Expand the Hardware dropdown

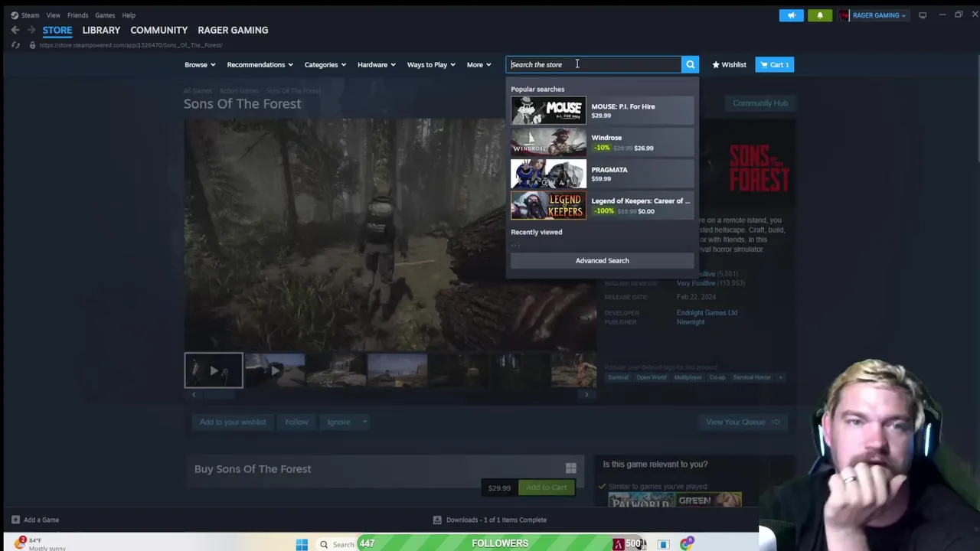point(377,64)
